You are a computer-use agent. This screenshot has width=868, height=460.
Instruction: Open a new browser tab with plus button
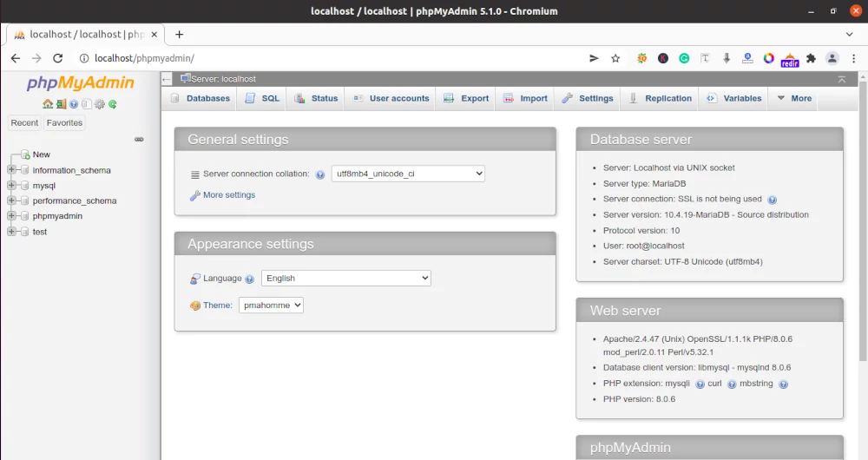pos(179,35)
